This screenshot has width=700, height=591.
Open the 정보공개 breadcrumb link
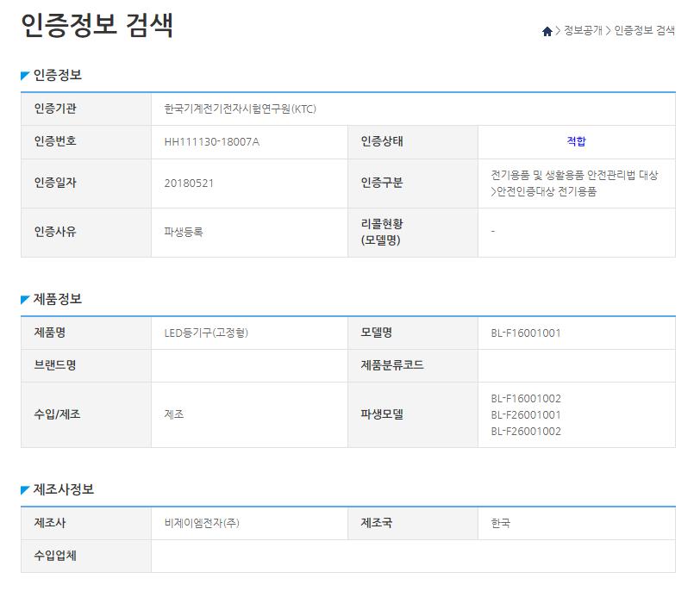pos(583,31)
